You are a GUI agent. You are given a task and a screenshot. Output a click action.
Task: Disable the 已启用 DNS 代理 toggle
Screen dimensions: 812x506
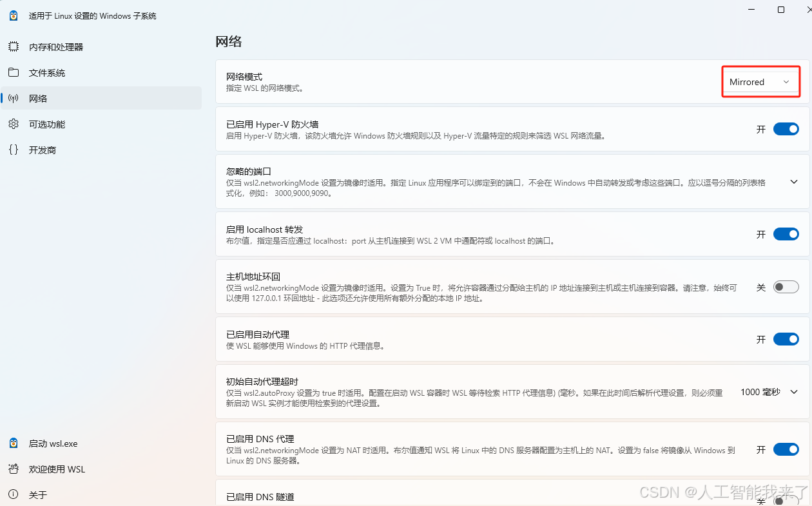click(786, 449)
